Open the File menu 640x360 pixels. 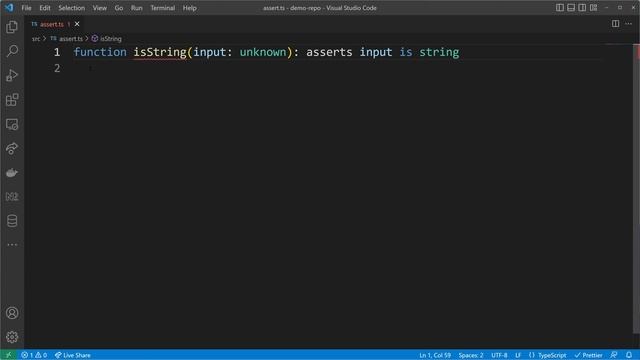coord(26,8)
